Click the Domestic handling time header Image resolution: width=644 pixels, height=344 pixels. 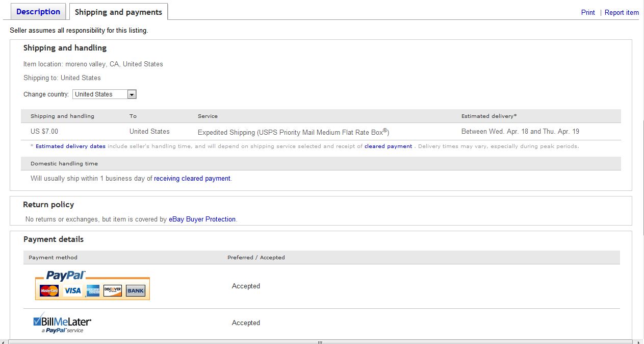(x=64, y=164)
